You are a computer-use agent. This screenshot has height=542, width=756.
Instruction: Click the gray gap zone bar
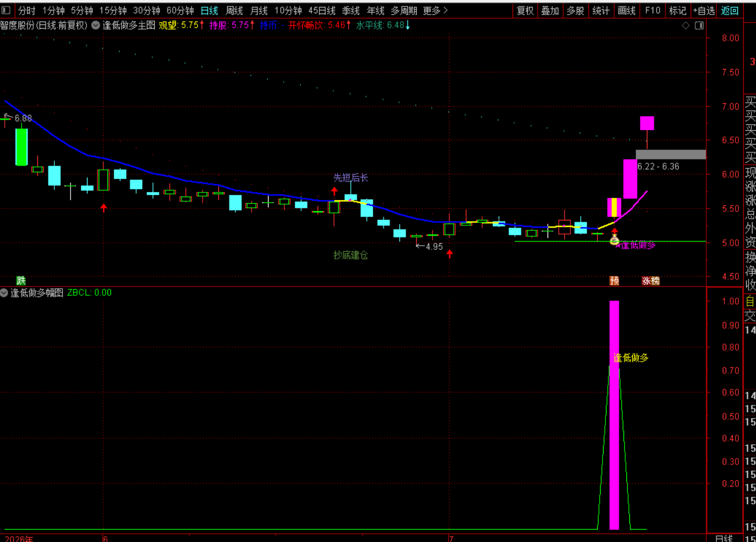tap(671, 155)
